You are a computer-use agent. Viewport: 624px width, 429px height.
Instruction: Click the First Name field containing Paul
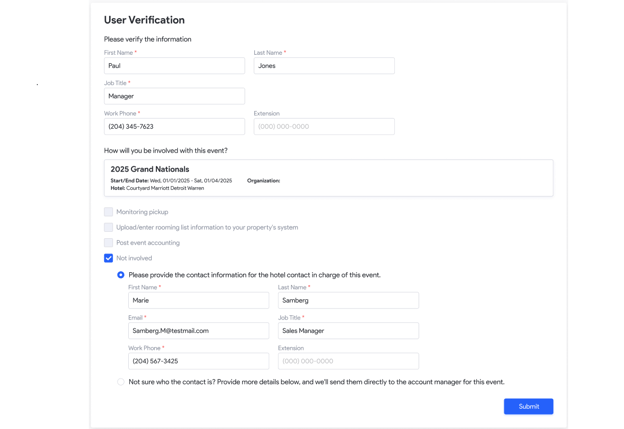(x=174, y=66)
